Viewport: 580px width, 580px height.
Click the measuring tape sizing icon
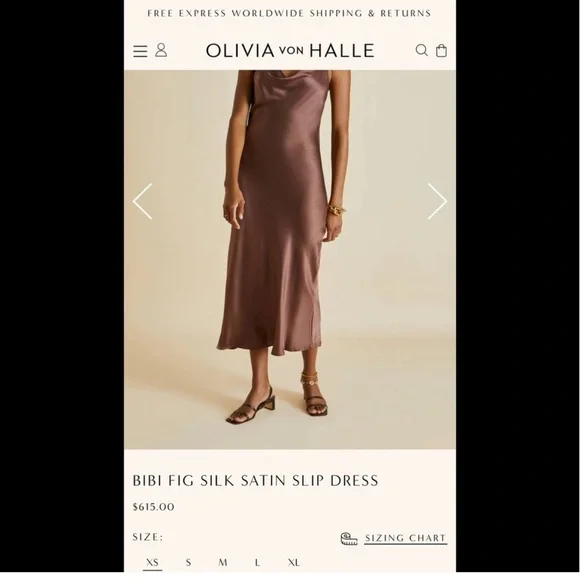click(x=349, y=539)
